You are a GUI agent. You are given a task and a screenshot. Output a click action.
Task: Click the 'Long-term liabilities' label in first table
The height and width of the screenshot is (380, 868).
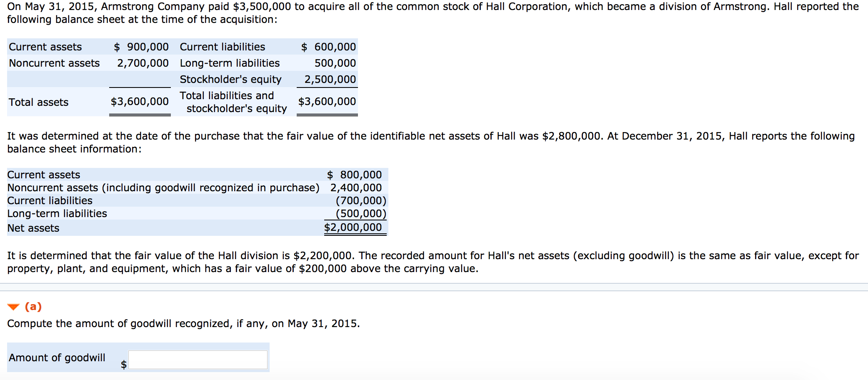click(x=230, y=63)
